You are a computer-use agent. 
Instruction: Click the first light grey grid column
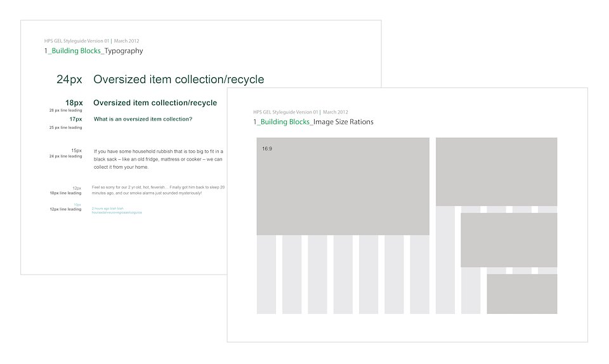[266, 275]
